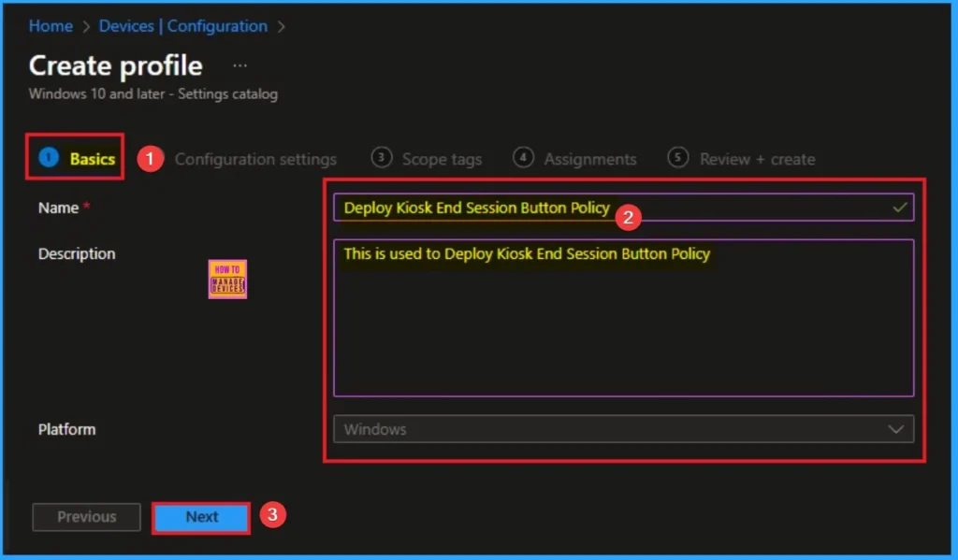
Task: Click the step 4 circle before Assignments
Action: coord(524,158)
